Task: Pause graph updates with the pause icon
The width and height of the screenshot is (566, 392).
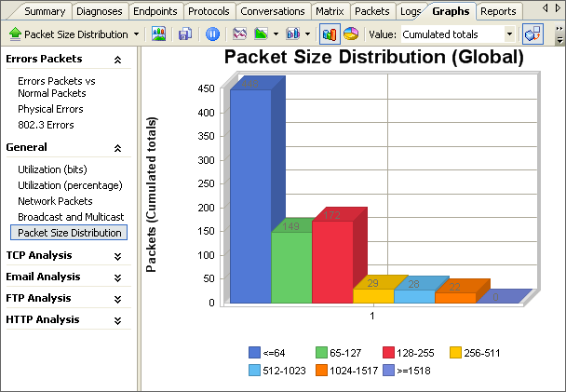Action: [213, 34]
